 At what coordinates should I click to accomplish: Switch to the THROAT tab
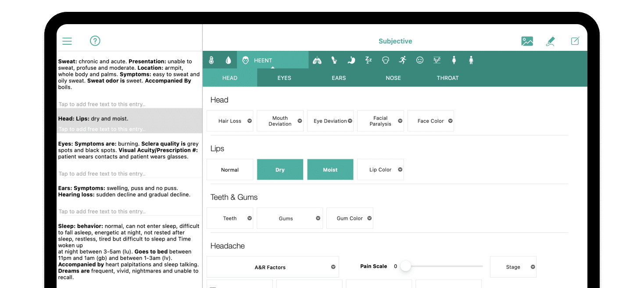pos(447,78)
